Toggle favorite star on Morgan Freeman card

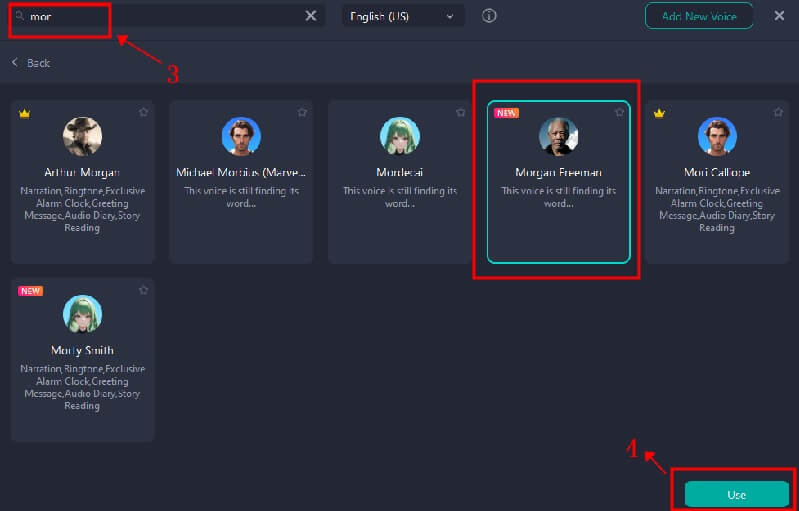click(x=619, y=113)
